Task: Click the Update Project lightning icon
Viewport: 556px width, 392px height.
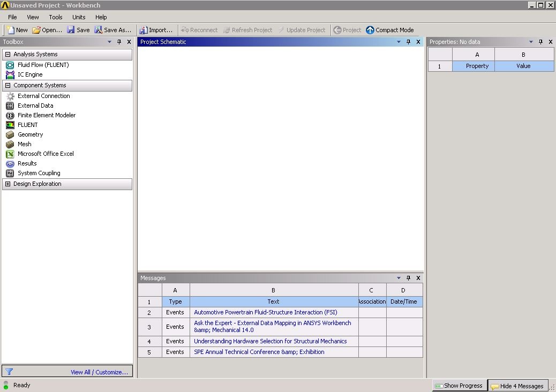Action: 282,30
